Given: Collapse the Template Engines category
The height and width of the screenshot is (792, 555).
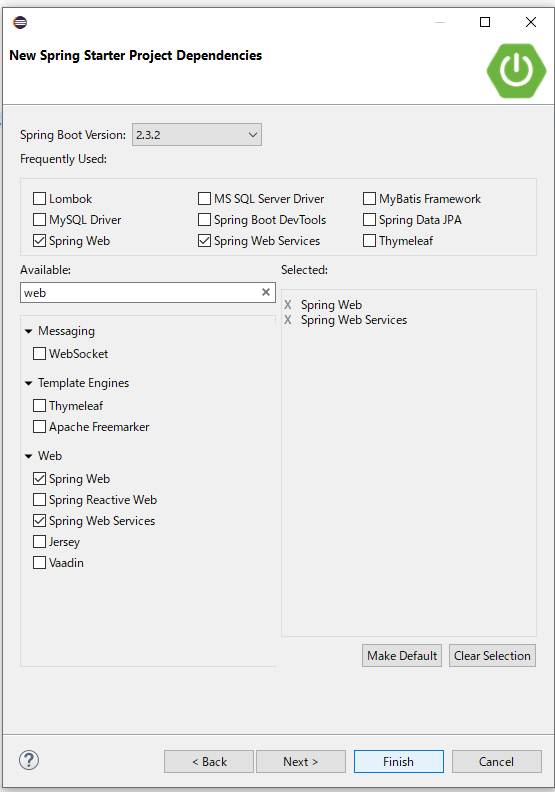Looking at the screenshot, I should click(x=28, y=383).
